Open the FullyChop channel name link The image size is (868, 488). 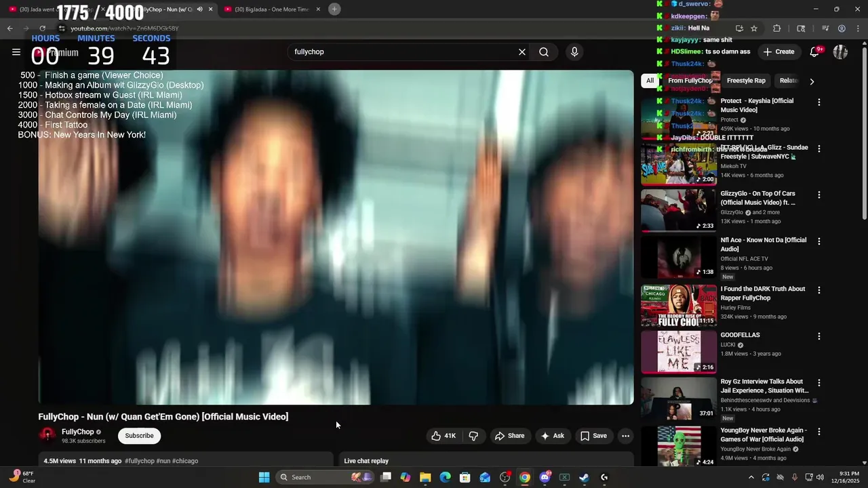pyautogui.click(x=78, y=432)
